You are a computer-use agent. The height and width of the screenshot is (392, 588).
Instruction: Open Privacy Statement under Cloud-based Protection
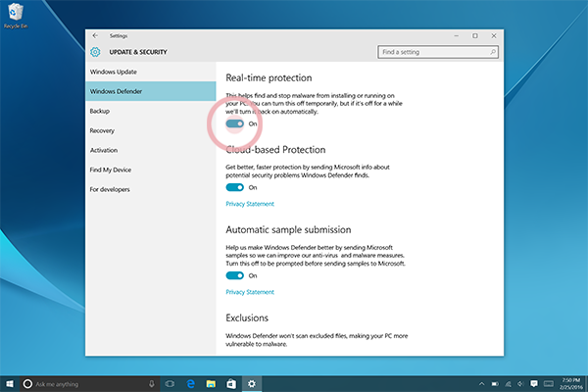coord(250,204)
